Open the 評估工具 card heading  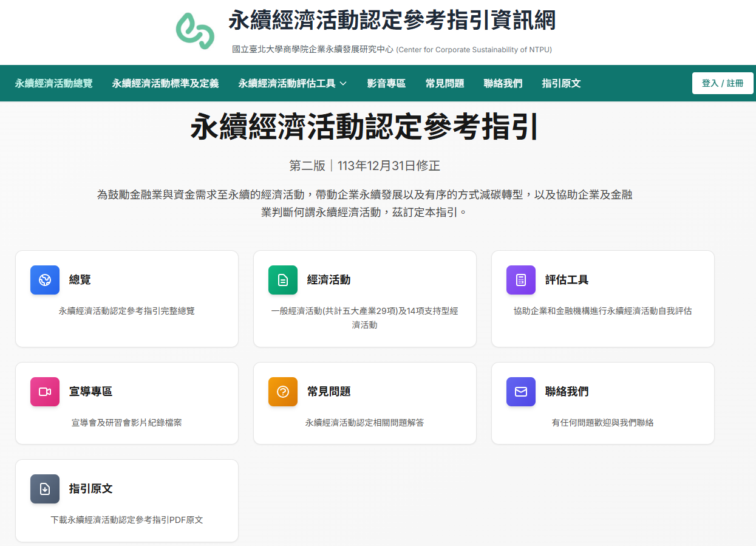point(567,280)
